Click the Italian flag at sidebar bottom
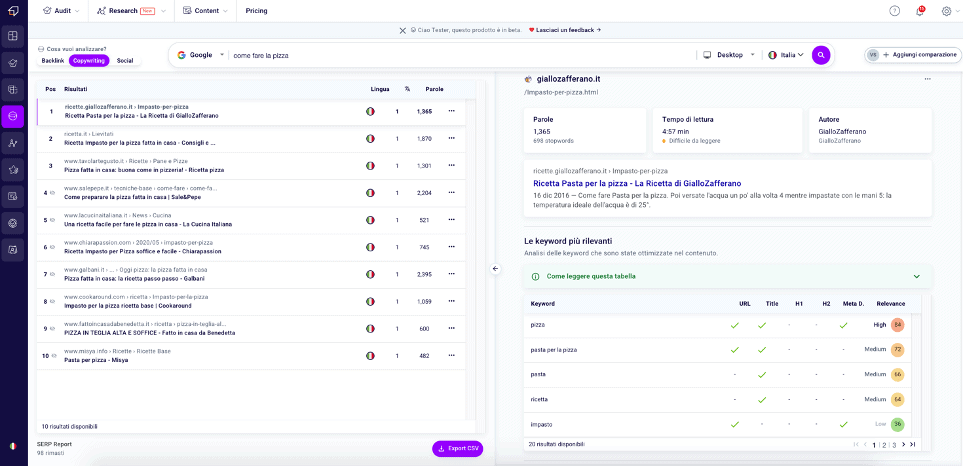This screenshot has height=466, width=964. (x=13, y=446)
